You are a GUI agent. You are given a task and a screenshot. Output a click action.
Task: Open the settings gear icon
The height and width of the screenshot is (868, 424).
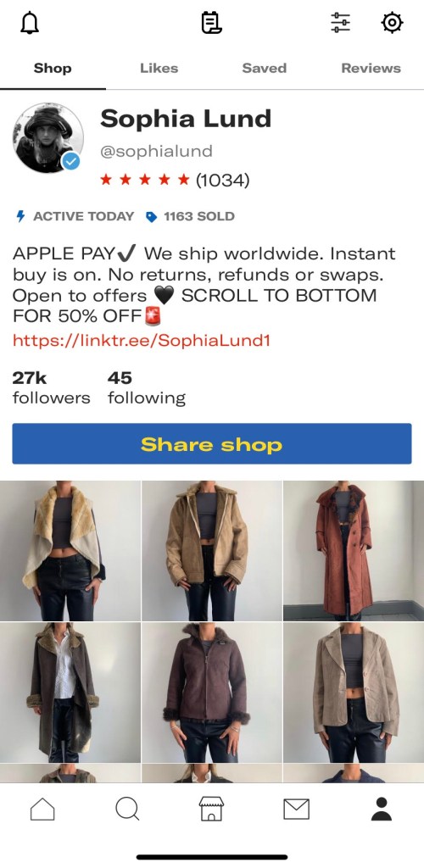point(392,23)
